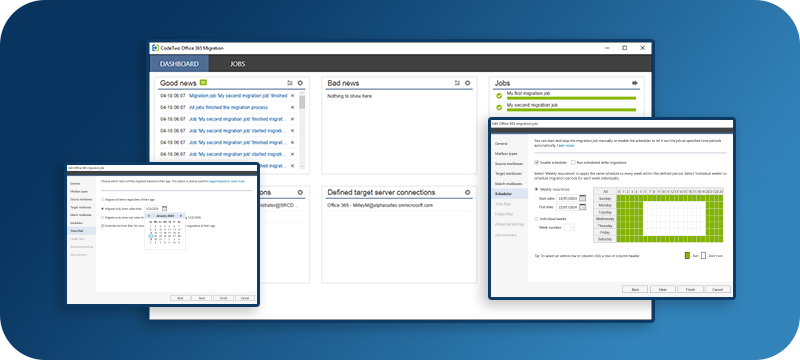Click Finish in the scheduler dialog

tap(690, 289)
